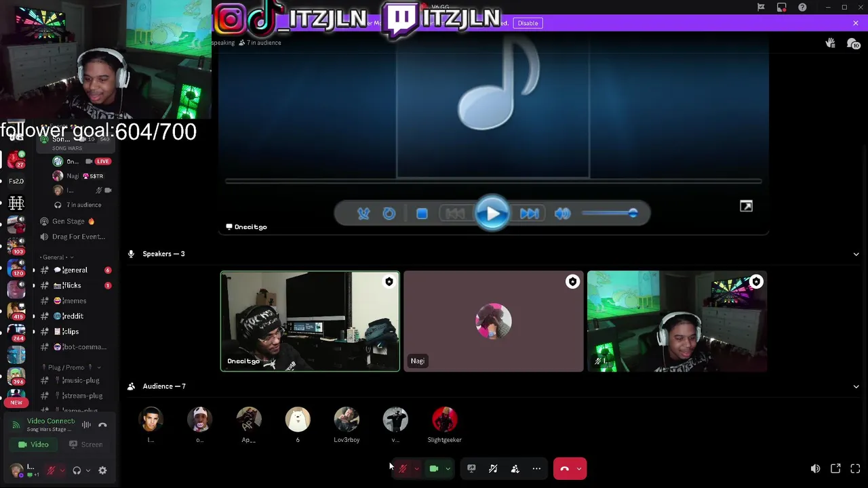This screenshot has width=868, height=488.
Task: Open the Drag For Event stage channel
Action: click(75, 237)
